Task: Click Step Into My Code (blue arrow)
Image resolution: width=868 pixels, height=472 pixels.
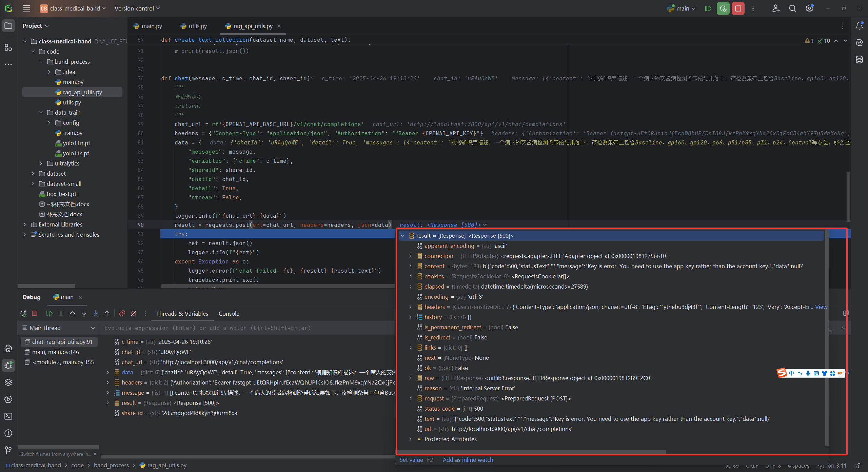Action: (x=96, y=314)
